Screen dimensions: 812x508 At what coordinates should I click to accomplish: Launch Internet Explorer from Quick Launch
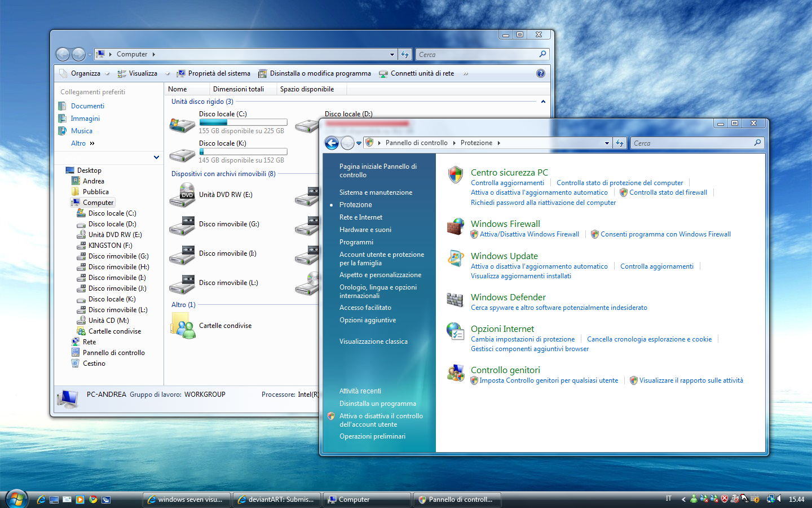coord(41,500)
